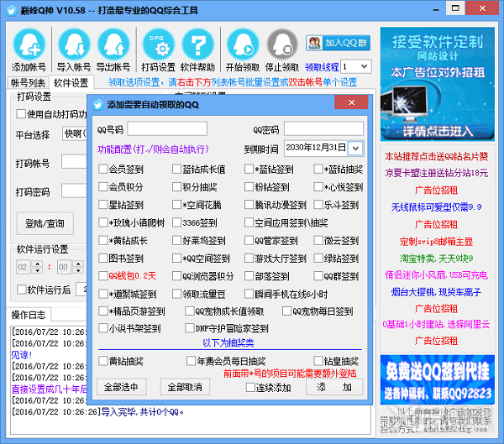Viewport: 504px width, 444px height.
Task: Close the 添加需要自动领取的QQ dialog
Action: point(351,102)
